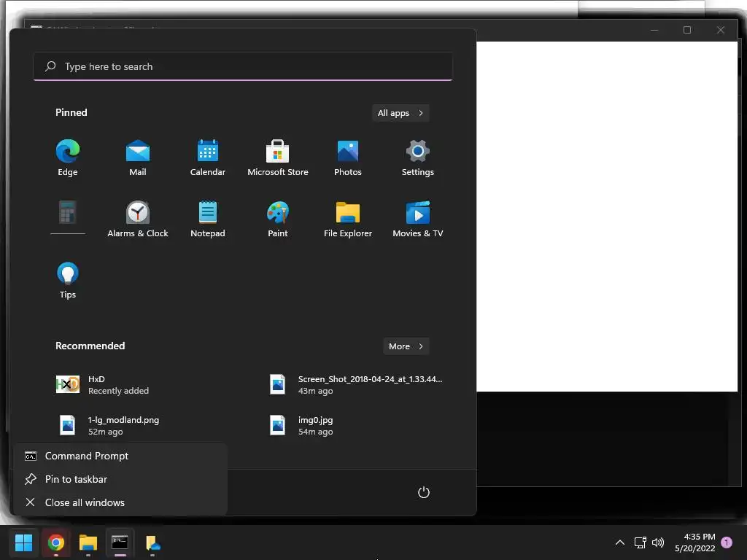Click the power button in Start menu
The width and height of the screenshot is (747, 560).
[x=424, y=492]
